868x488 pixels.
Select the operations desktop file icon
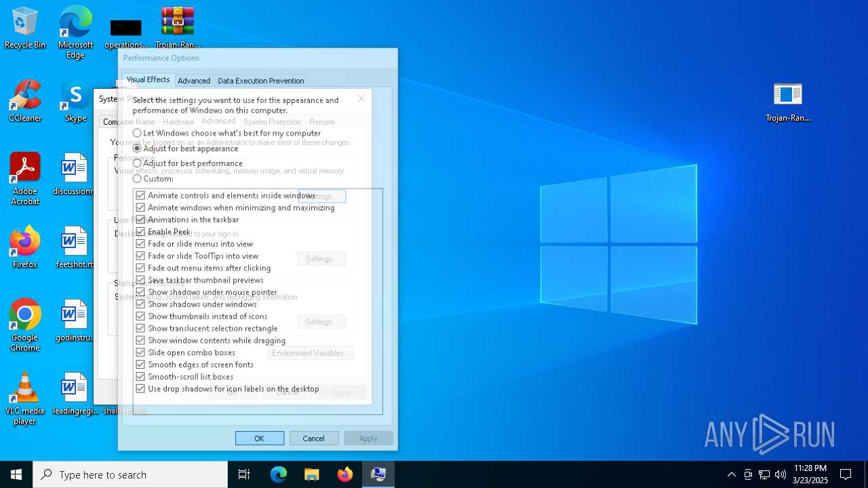coord(126,33)
